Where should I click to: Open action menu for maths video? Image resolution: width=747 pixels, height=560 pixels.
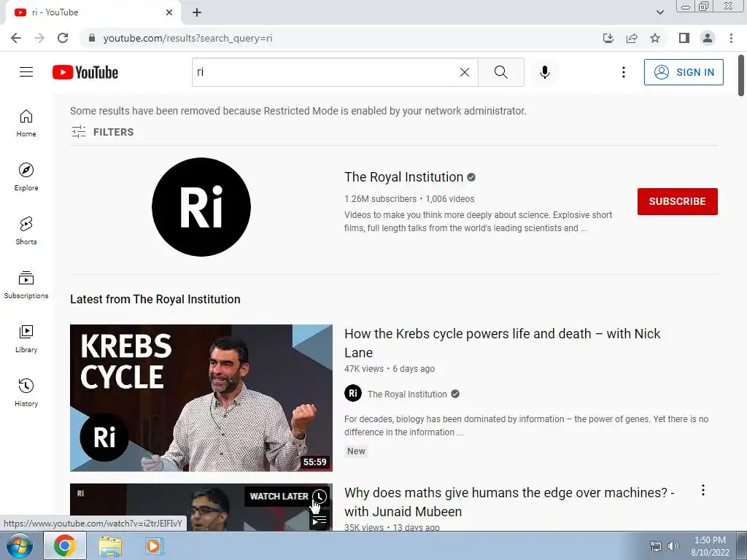coord(703,491)
